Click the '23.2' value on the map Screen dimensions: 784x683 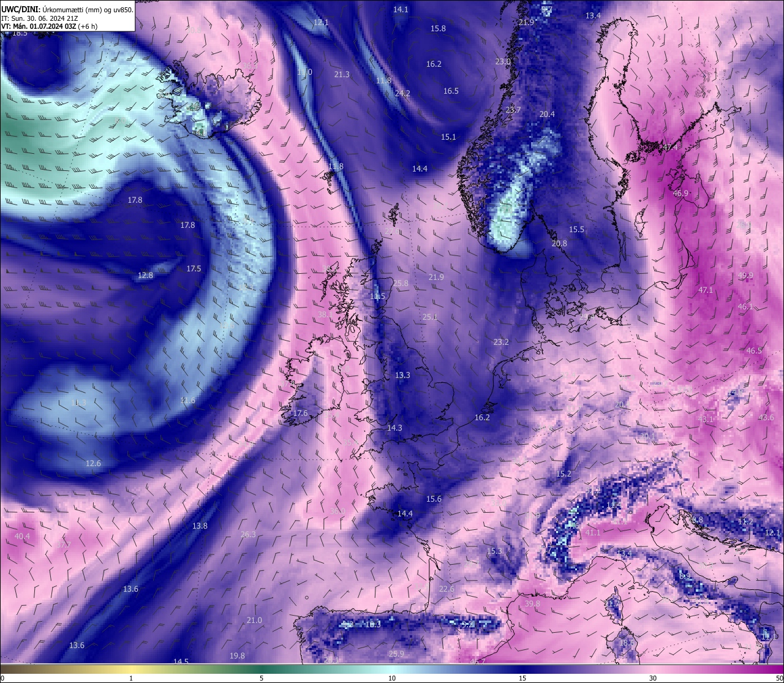501,342
